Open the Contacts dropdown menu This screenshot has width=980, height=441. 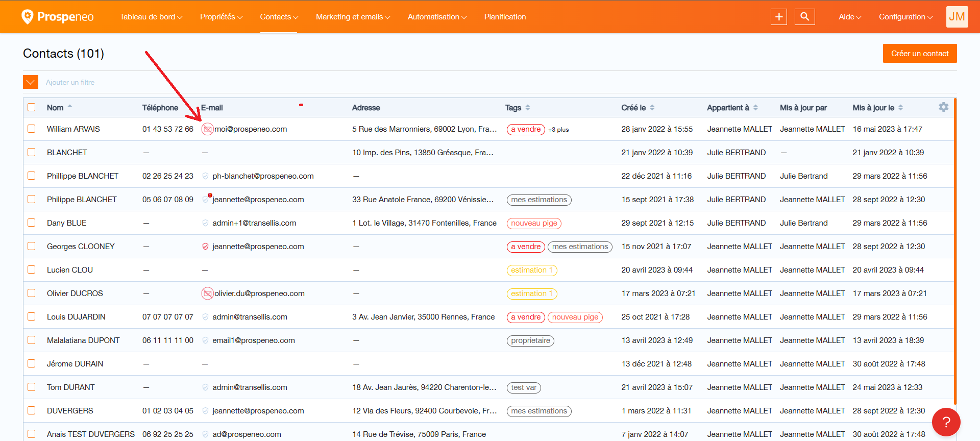click(x=279, y=17)
